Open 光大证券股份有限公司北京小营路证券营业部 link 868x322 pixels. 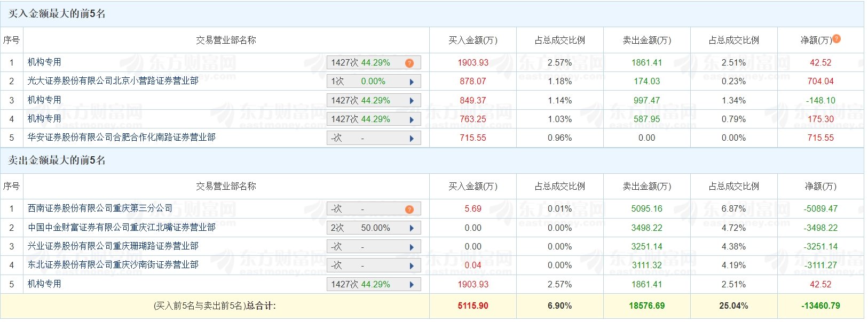(113, 81)
